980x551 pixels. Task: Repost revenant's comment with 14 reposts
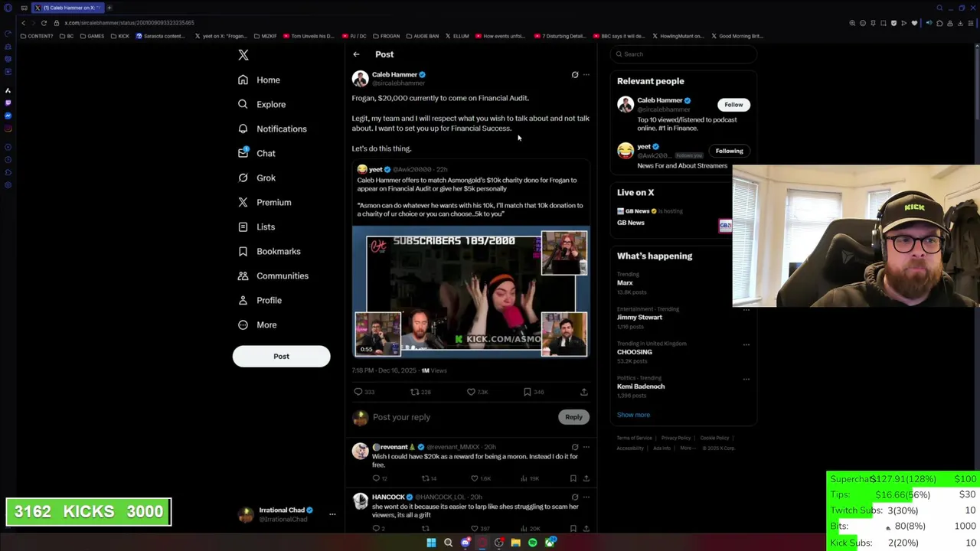425,478
